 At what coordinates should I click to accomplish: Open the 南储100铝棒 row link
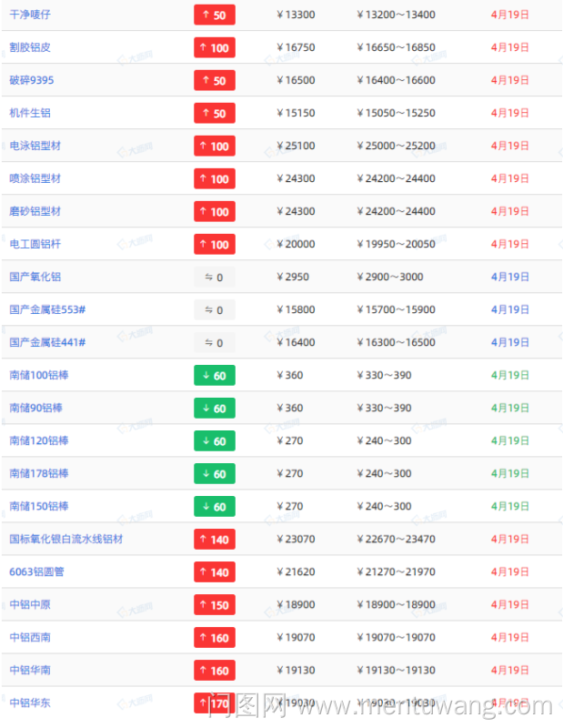39,375
